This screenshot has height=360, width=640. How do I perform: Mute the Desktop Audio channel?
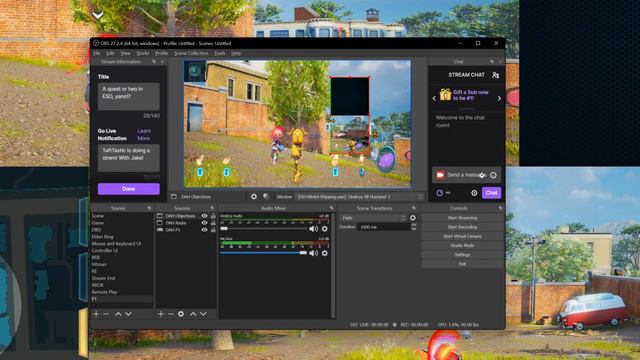tap(313, 229)
